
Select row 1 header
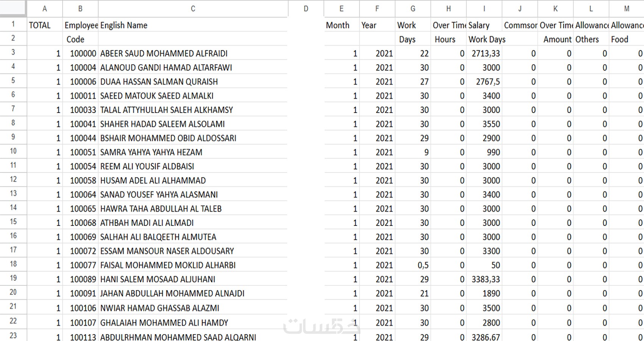(x=13, y=24)
